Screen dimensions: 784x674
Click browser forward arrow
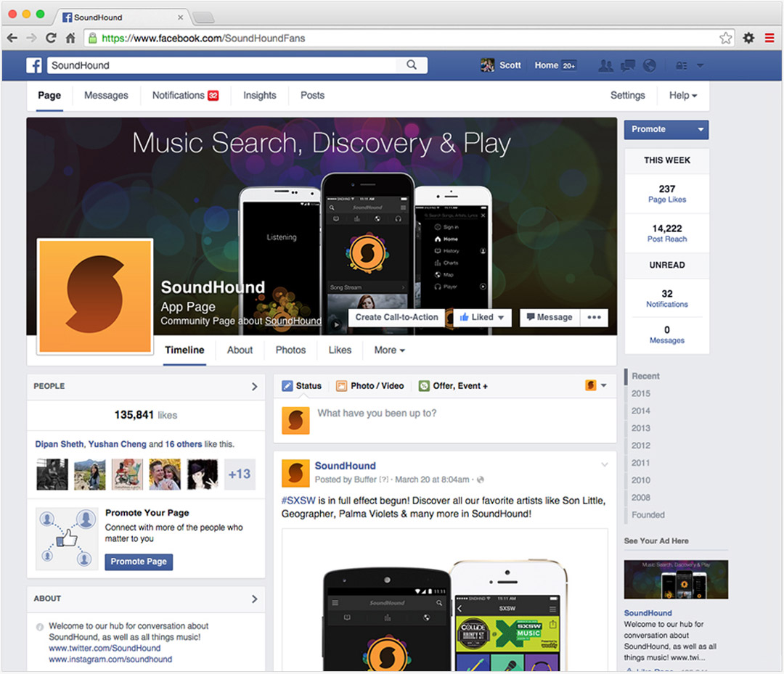point(31,38)
